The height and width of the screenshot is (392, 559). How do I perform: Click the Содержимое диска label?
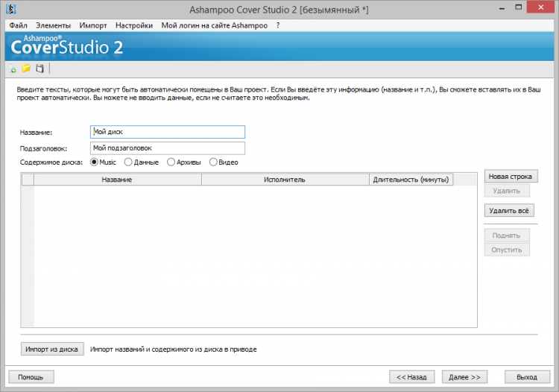coord(51,162)
